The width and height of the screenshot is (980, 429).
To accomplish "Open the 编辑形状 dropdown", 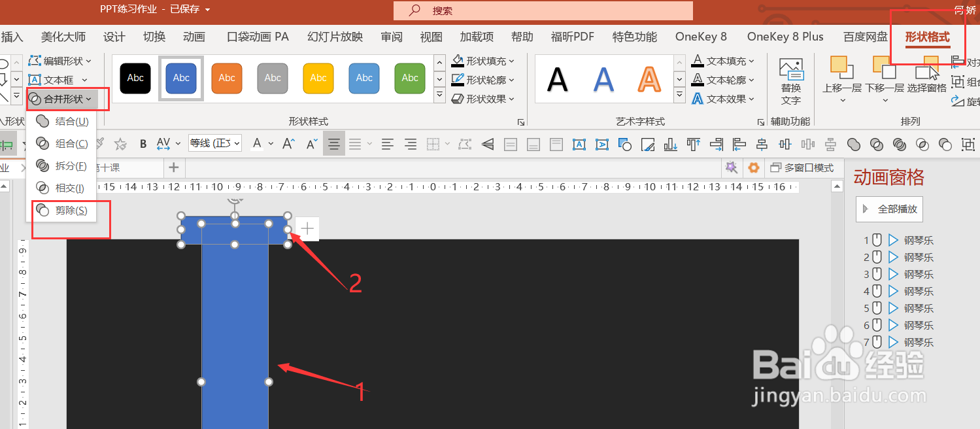I will [60, 61].
